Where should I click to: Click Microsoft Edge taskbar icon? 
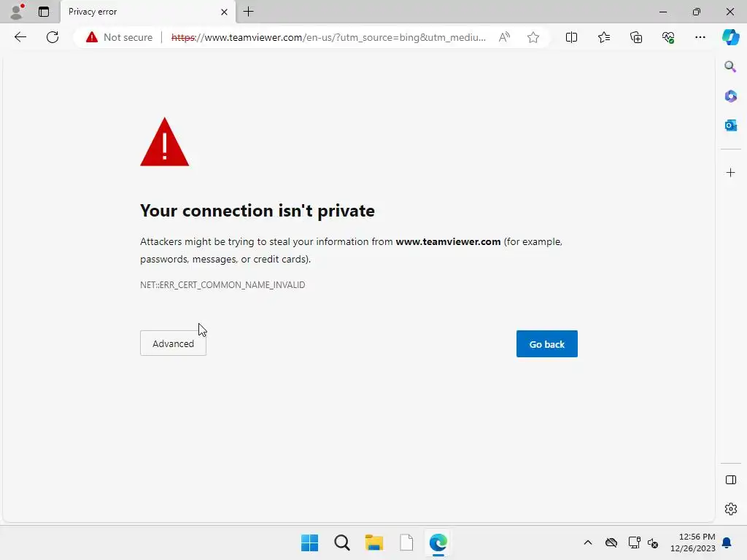[x=438, y=542]
